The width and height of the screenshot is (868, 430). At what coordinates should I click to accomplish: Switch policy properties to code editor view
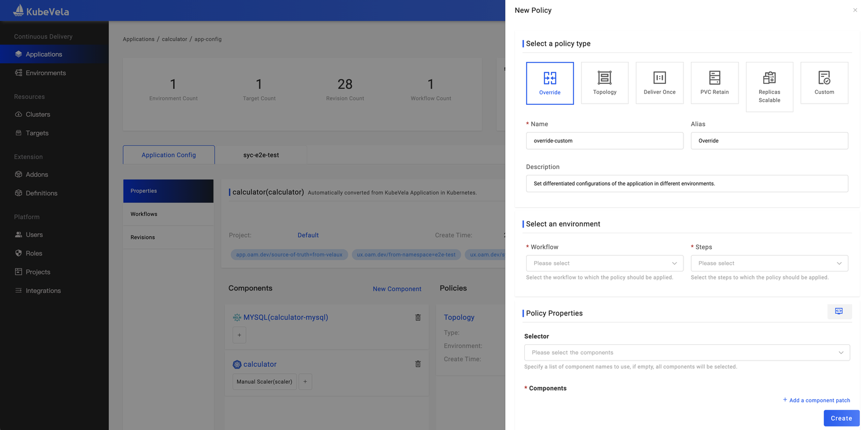coord(838,311)
